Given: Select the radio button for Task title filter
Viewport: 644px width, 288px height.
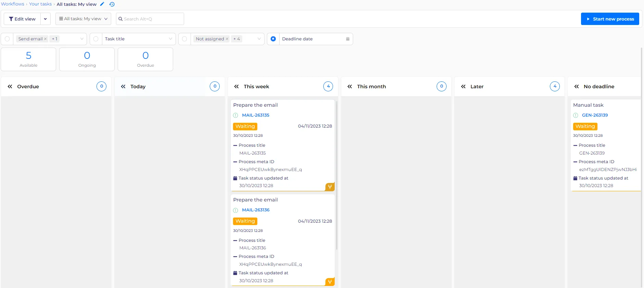Looking at the screenshot, I should [x=96, y=39].
